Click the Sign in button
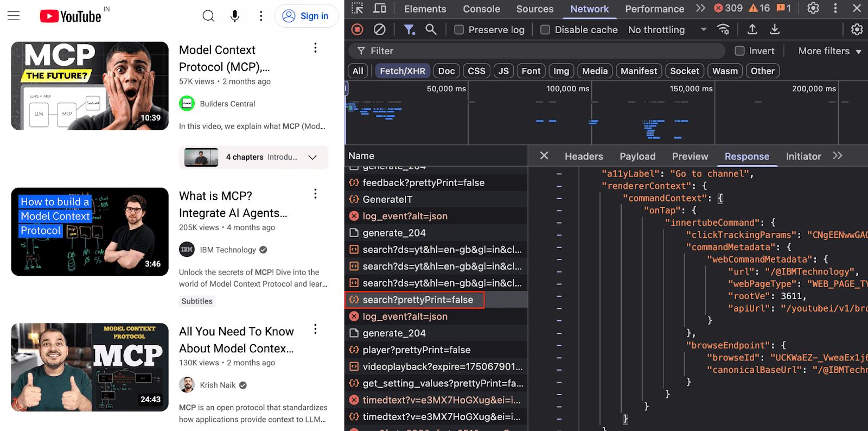This screenshot has height=431, width=868. coord(307,16)
